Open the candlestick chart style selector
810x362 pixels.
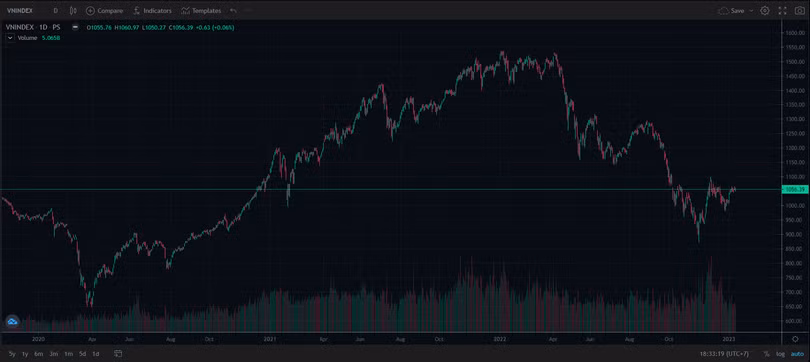(x=73, y=10)
